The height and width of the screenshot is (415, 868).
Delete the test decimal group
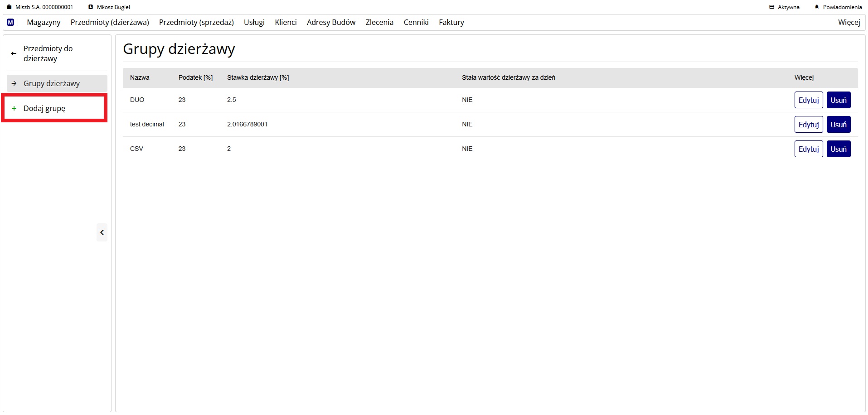(x=838, y=125)
